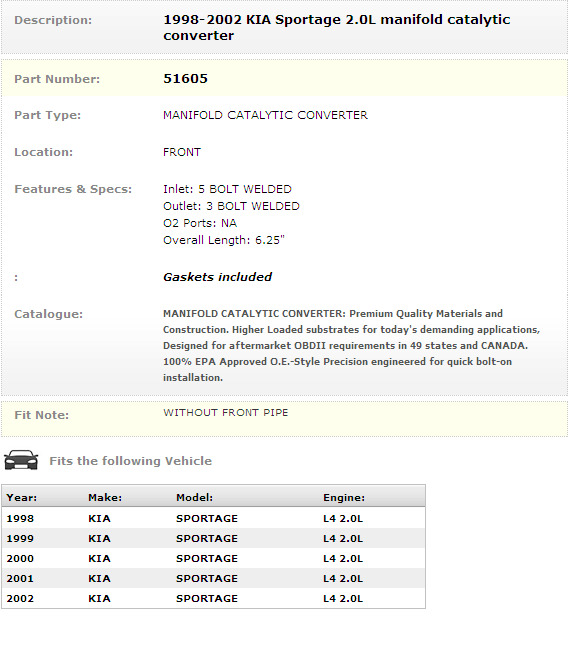Click the Overall Length: 6.25" spec

(x=224, y=240)
